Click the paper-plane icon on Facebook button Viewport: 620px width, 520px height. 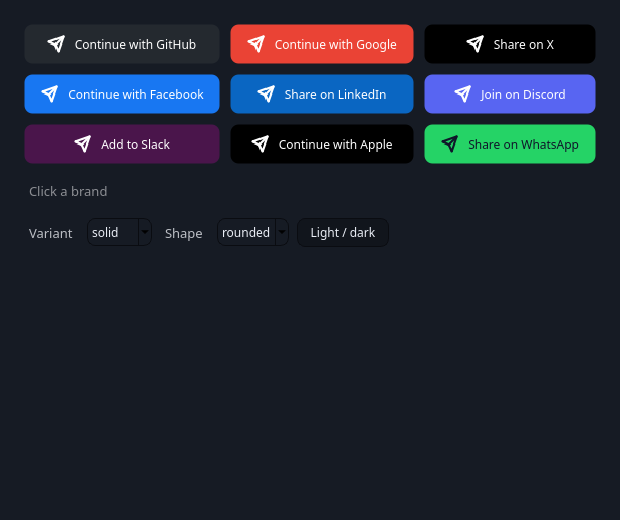pos(50,94)
